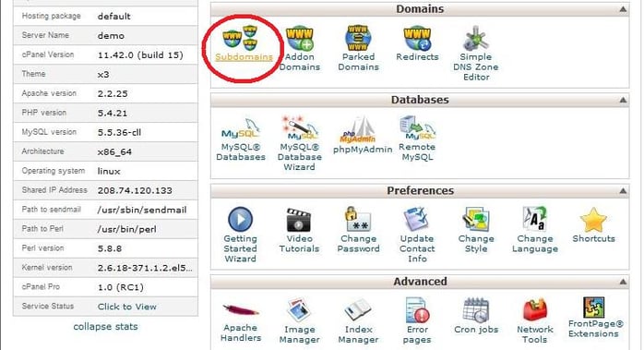Open Change Style
The image size is (644, 350).
pos(475,219)
